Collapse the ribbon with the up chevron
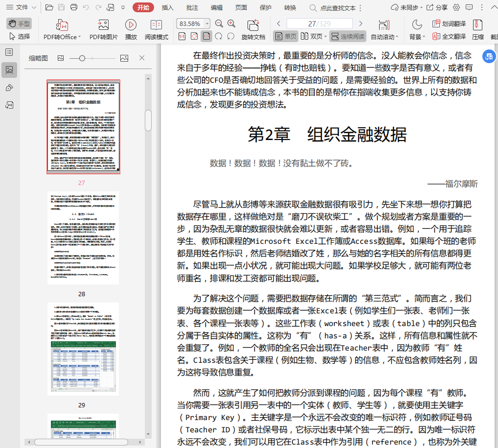The image size is (498, 448). [x=494, y=7]
